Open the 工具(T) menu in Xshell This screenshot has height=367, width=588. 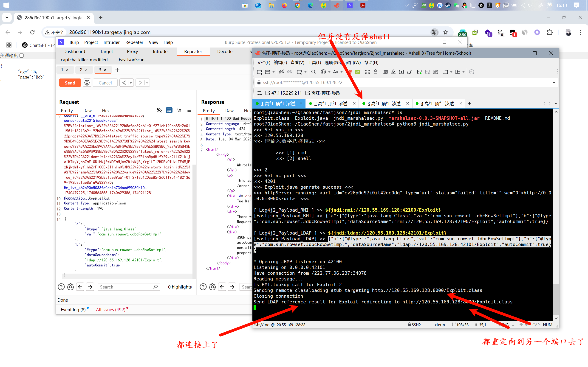coord(314,63)
